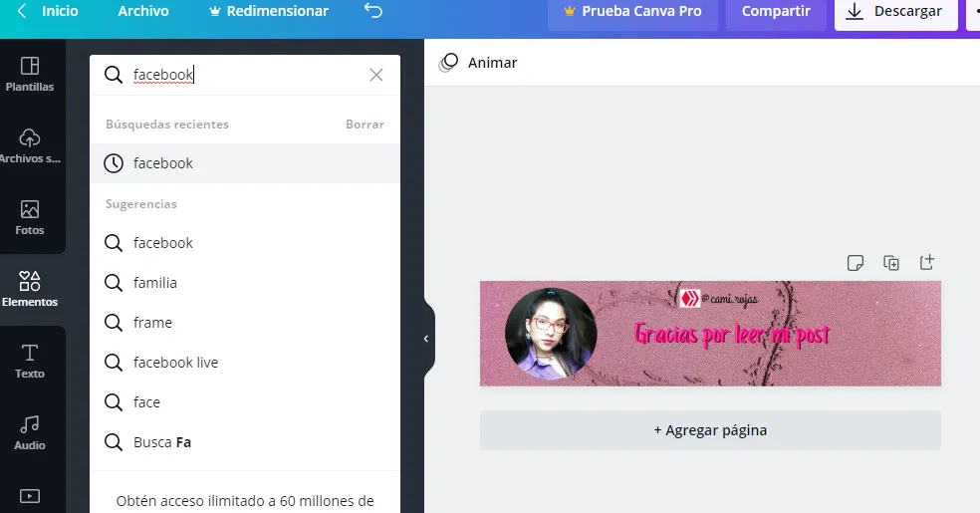Open the Archivos subidos sidebar tab
The width and height of the screenshot is (980, 513).
pyautogui.click(x=29, y=146)
